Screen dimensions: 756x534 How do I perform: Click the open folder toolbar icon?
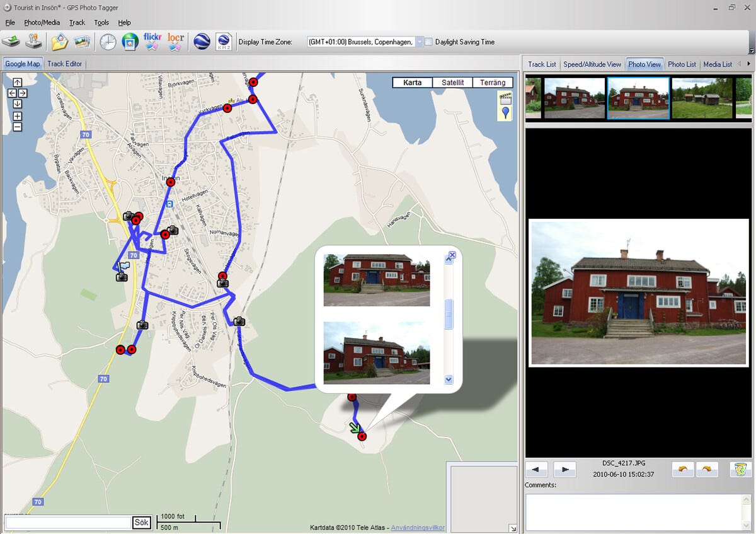[59, 42]
